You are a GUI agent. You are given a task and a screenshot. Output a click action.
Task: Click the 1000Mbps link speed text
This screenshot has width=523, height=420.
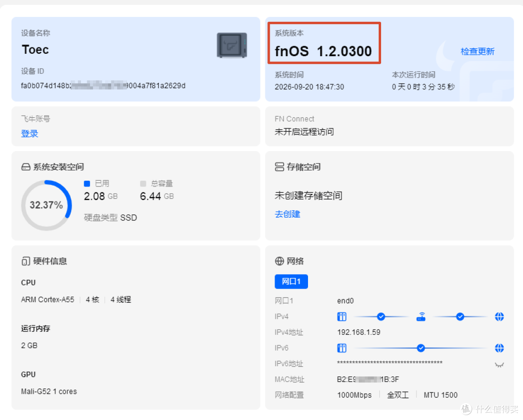(x=354, y=395)
